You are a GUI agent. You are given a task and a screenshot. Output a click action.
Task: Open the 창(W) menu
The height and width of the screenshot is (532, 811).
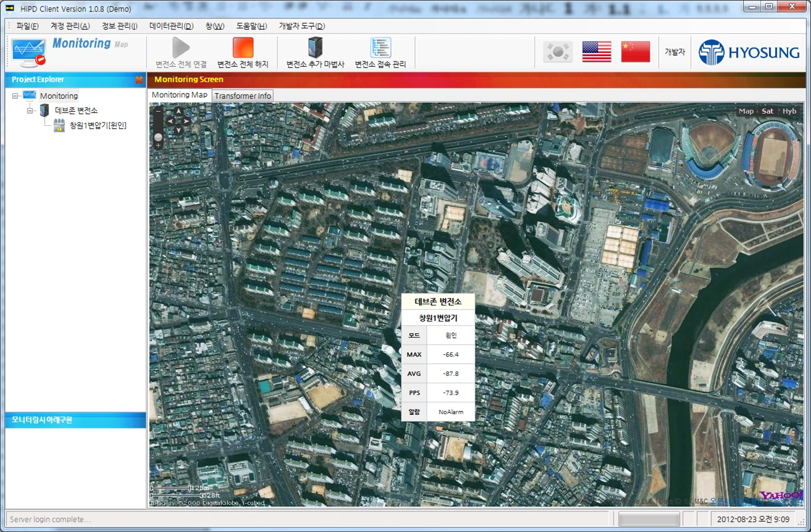click(215, 26)
